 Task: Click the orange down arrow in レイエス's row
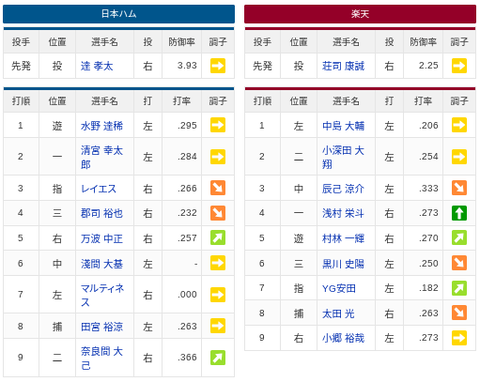pos(218,188)
